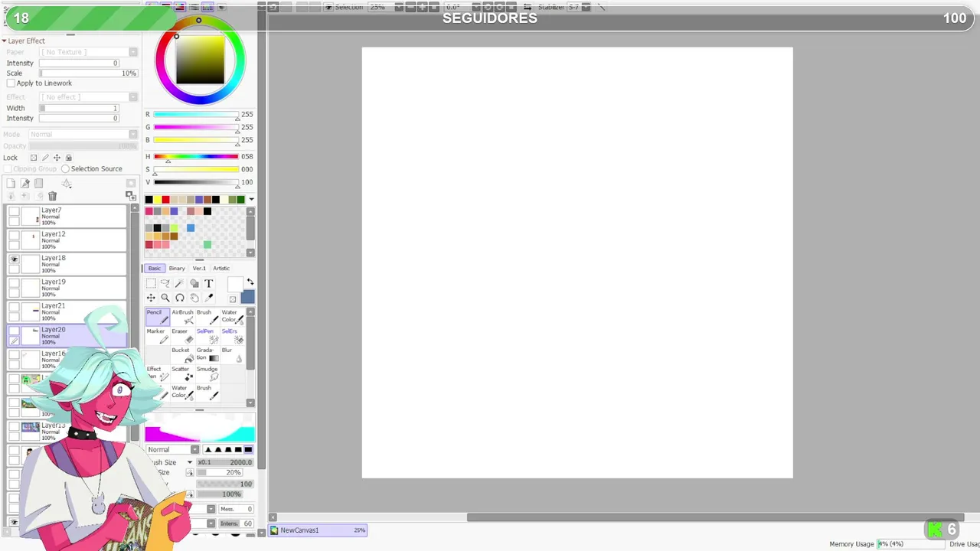Select Layer21 in the layer list
980x551 pixels.
click(x=67, y=311)
